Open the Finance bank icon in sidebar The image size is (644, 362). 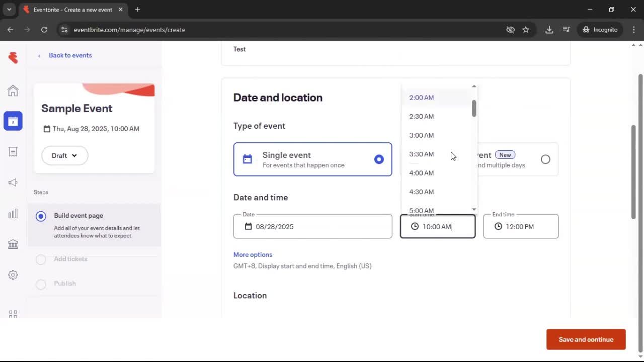point(13,244)
